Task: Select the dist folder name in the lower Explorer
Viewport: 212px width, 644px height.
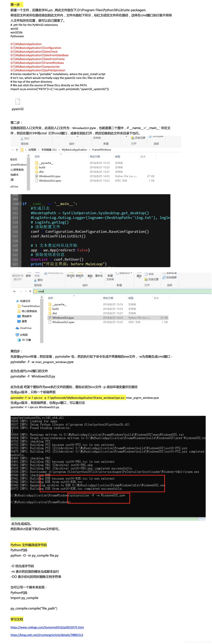Action: click(55, 313)
